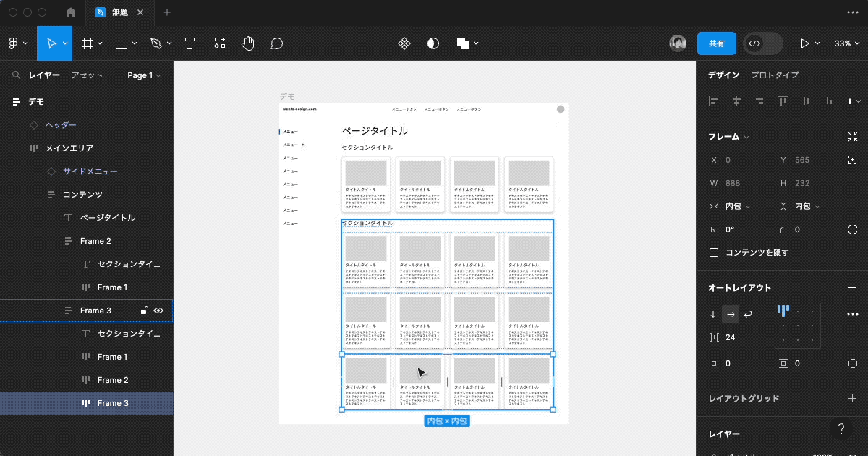Open the Figma main menu icon
Viewport: 868px width, 456px height.
point(14,43)
